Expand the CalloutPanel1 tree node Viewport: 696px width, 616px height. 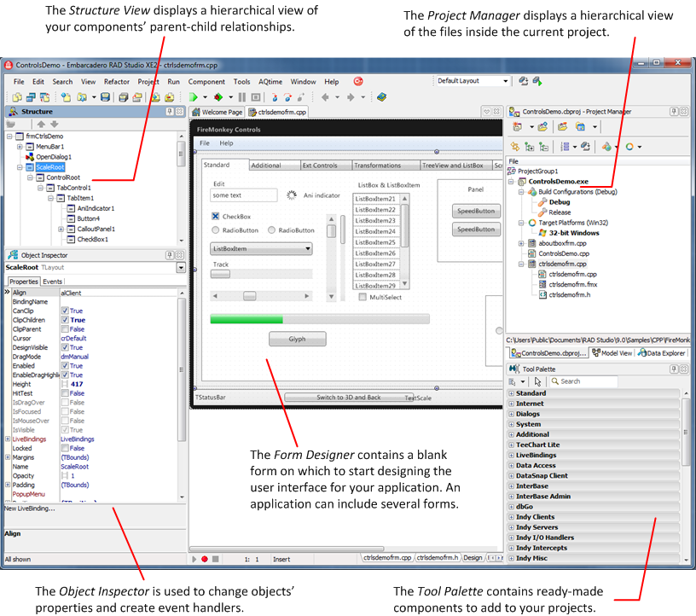(61, 230)
